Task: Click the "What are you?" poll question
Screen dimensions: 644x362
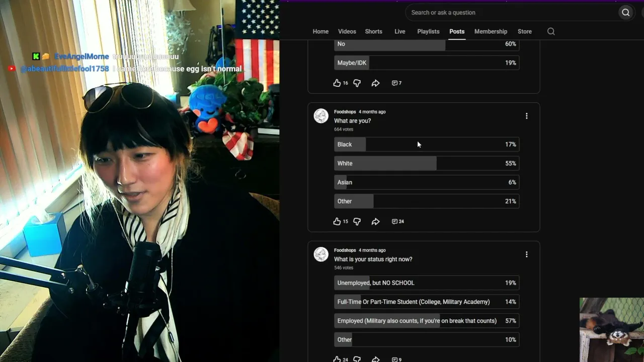Action: [352, 121]
